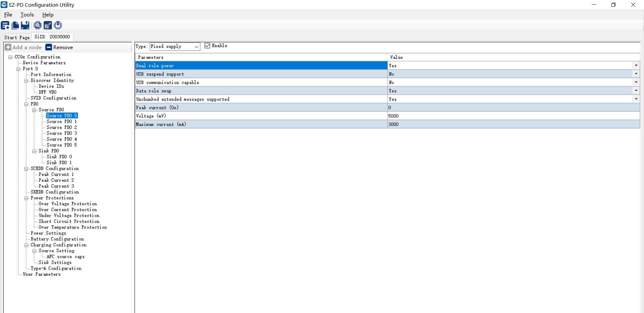Open the Type combo box
This screenshot has width=644, height=313.
175,47
